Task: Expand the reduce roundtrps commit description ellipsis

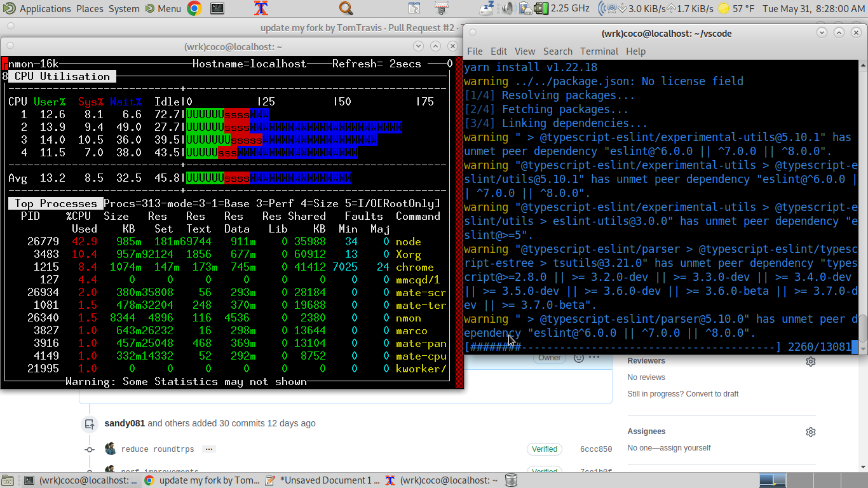Action: pos(208,449)
